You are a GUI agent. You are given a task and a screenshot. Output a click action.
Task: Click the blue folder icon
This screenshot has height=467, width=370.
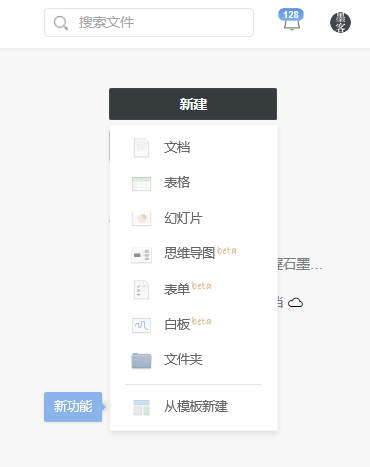click(141, 360)
